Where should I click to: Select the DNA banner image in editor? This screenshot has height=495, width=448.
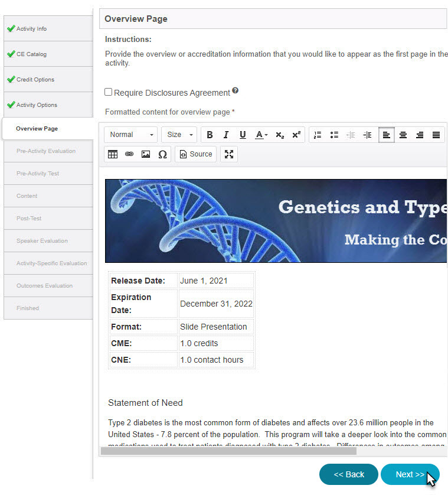click(276, 221)
